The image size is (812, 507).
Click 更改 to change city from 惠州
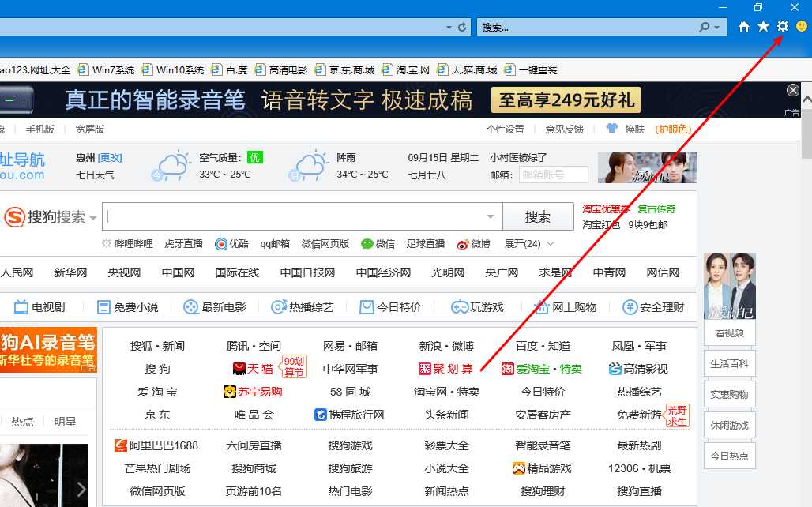109,157
